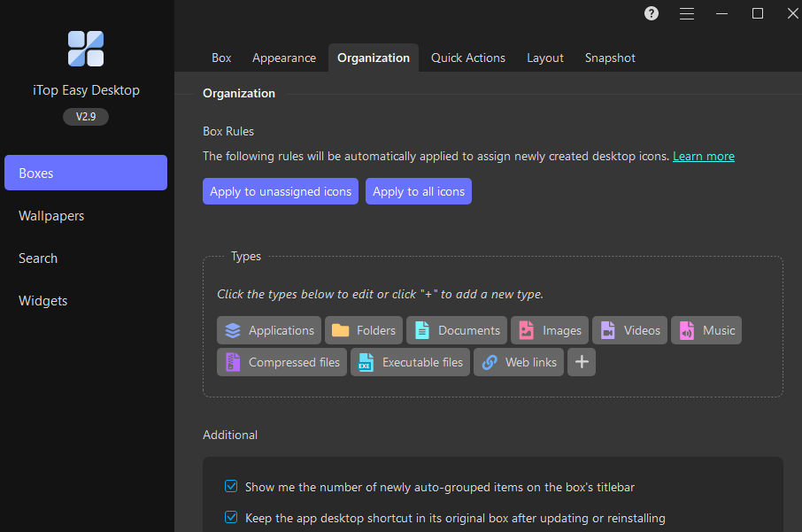This screenshot has width=802, height=532.
Task: Toggle showing number of newly auto-grouped items
Action: pyautogui.click(x=231, y=486)
